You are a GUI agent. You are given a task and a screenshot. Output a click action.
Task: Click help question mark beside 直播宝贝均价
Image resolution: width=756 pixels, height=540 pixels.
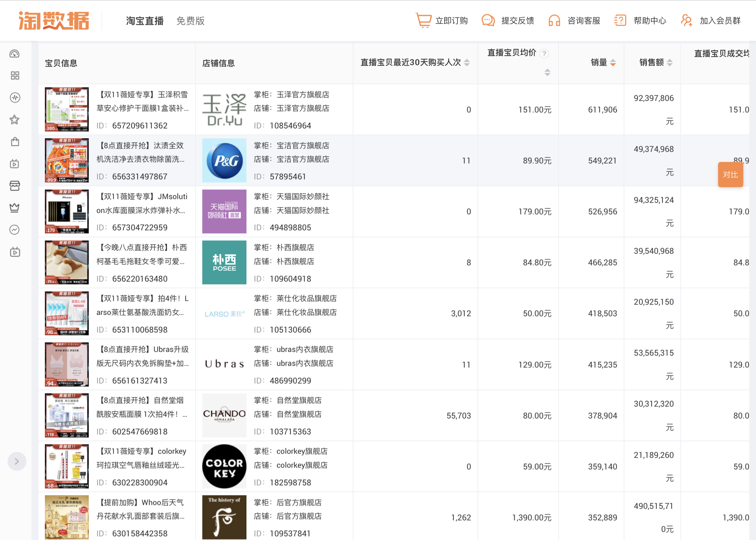point(544,53)
